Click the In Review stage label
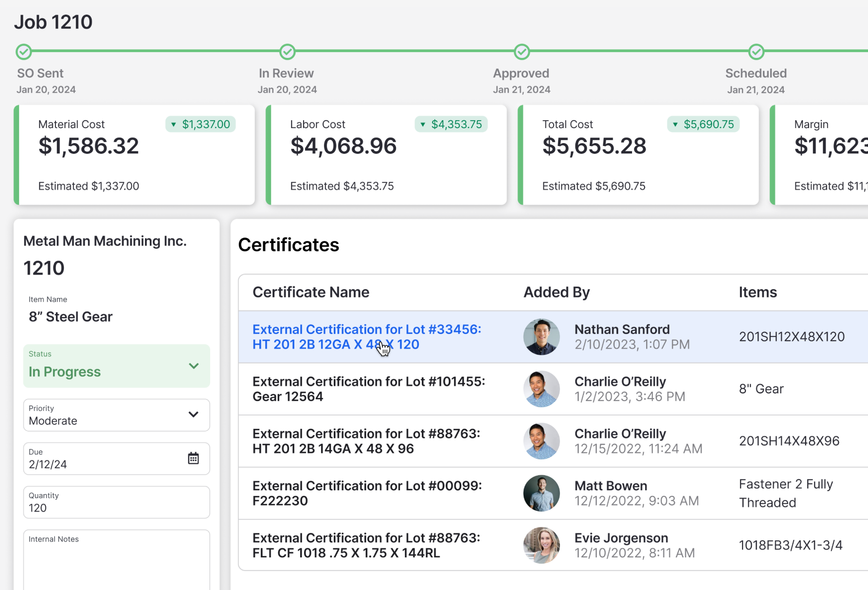868x590 pixels. [286, 73]
